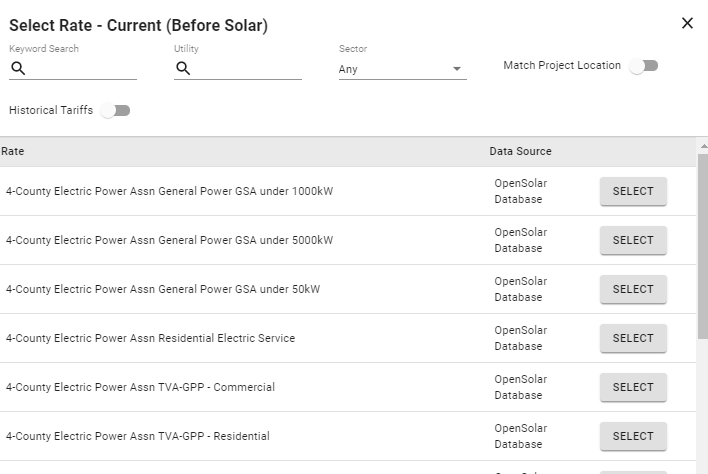
Task: Close the Select Rate dialog
Action: tap(687, 23)
